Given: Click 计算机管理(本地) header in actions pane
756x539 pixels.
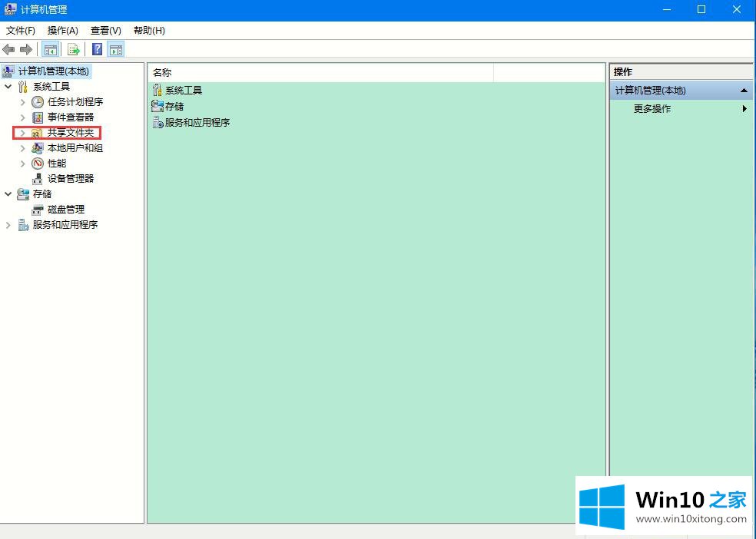Looking at the screenshot, I should (x=681, y=91).
